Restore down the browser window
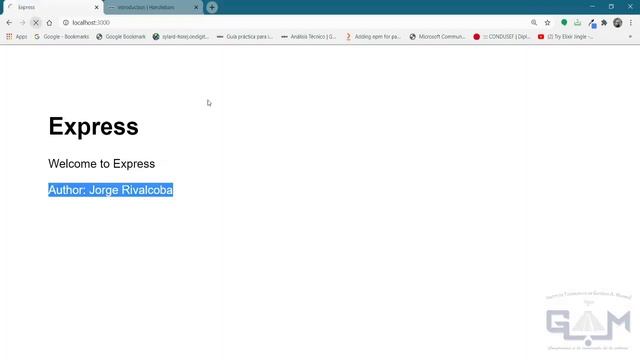 click(611, 7)
